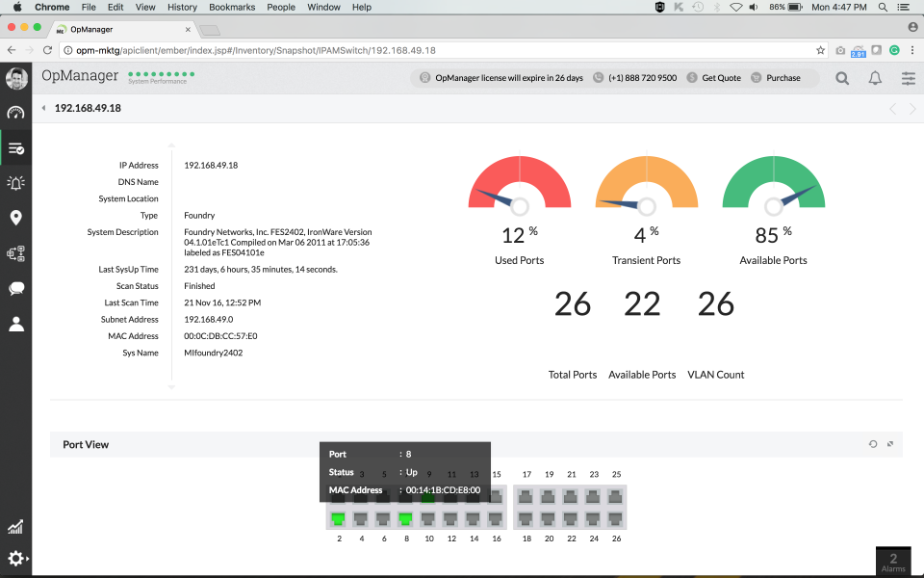Collapse the 192.168.49.18 header chevron
The image size is (924, 578).
click(42, 109)
